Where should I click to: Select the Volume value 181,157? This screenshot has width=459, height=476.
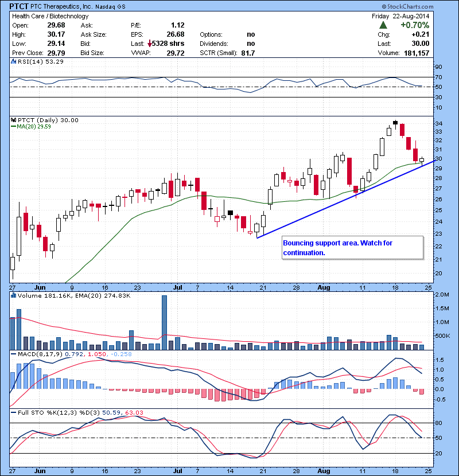click(417, 53)
